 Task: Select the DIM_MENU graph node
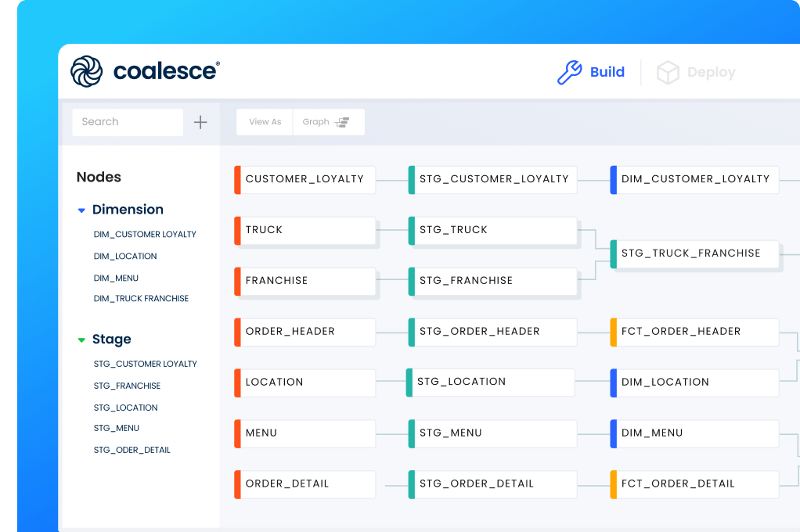[694, 433]
